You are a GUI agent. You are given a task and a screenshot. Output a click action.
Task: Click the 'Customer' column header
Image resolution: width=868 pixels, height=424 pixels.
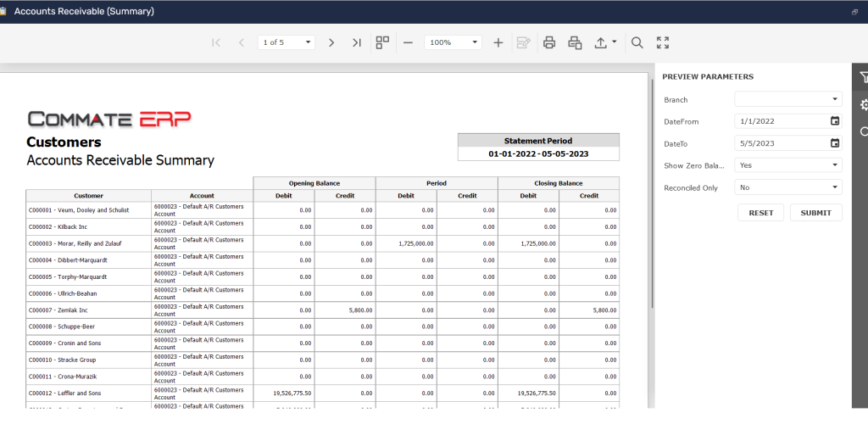point(88,195)
